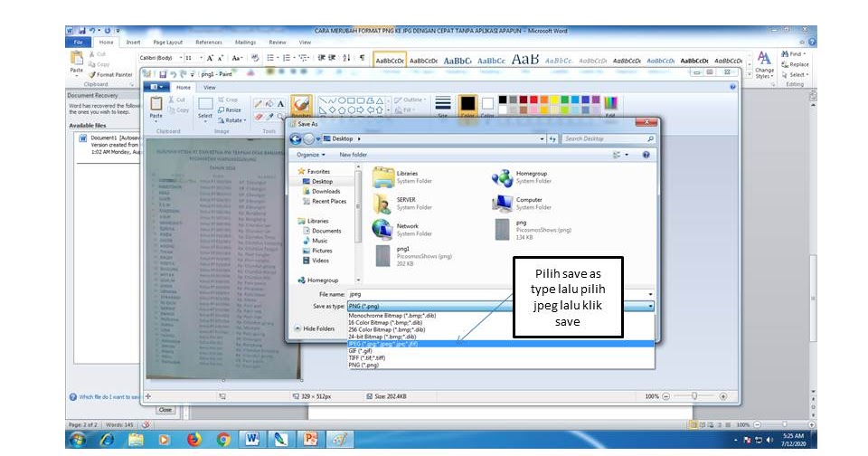Screen dimensions: 868x456
Task: Click Internet Explorer on the taskbar
Action: click(107, 440)
